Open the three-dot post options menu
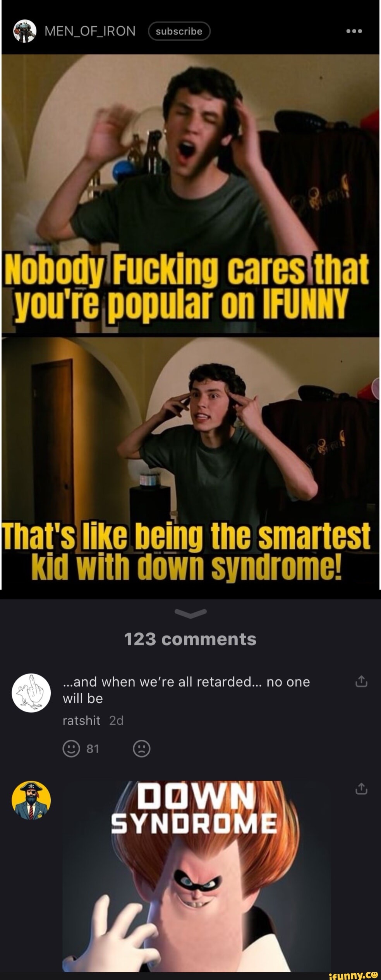381x980 pixels. pos(354,31)
